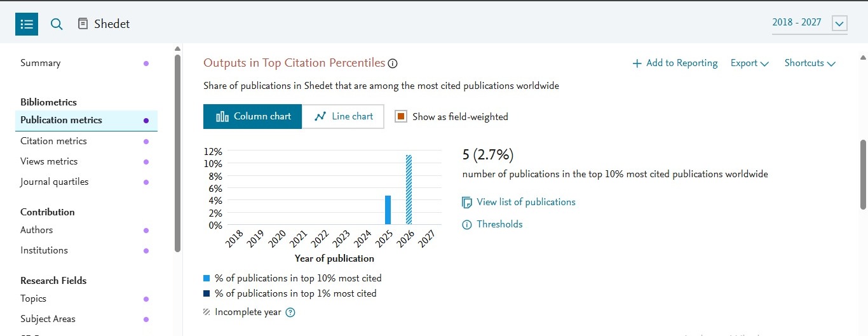Click the light blue top 10% legend swatch
The width and height of the screenshot is (868, 336).
coord(207,278)
